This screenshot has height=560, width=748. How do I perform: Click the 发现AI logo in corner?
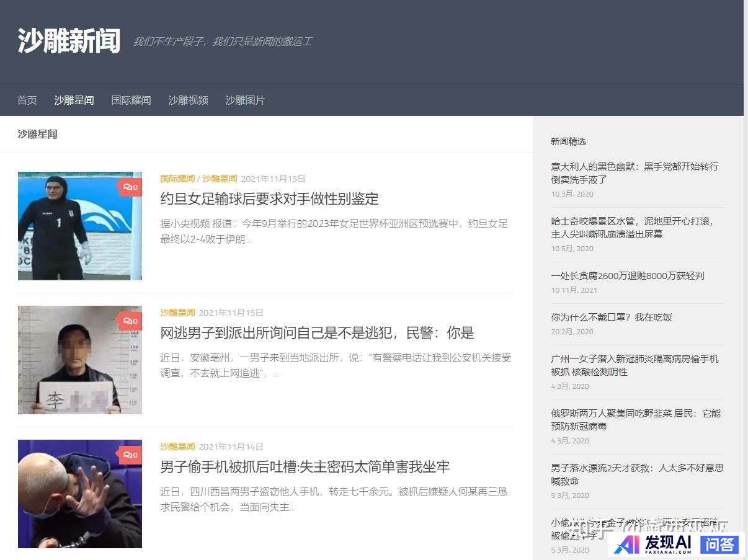[655, 544]
